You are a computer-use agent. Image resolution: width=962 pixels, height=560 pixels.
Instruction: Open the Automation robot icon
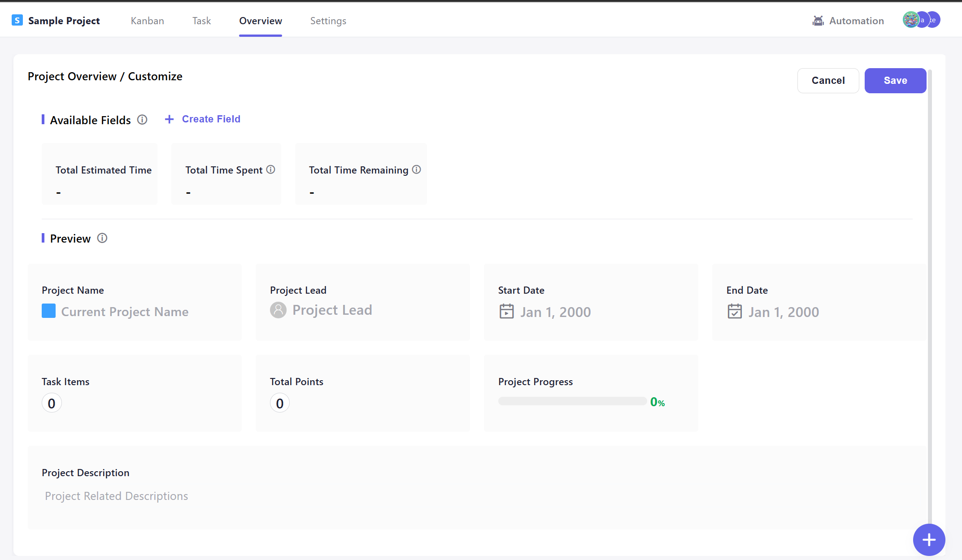tap(818, 21)
